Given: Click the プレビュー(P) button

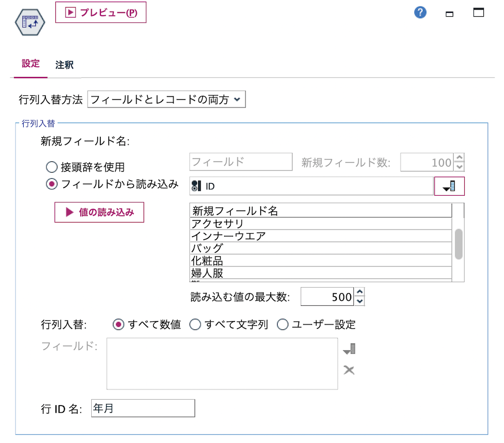Looking at the screenshot, I should coord(100,13).
